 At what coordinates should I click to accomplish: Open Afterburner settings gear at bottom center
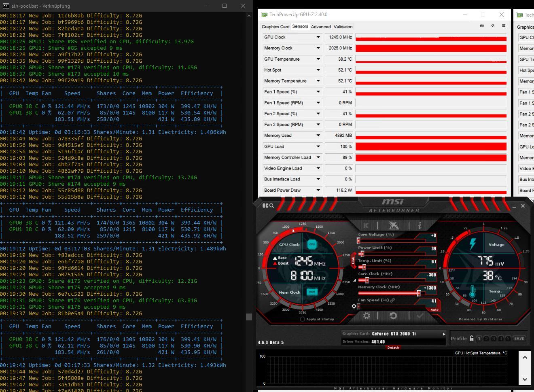(x=367, y=316)
